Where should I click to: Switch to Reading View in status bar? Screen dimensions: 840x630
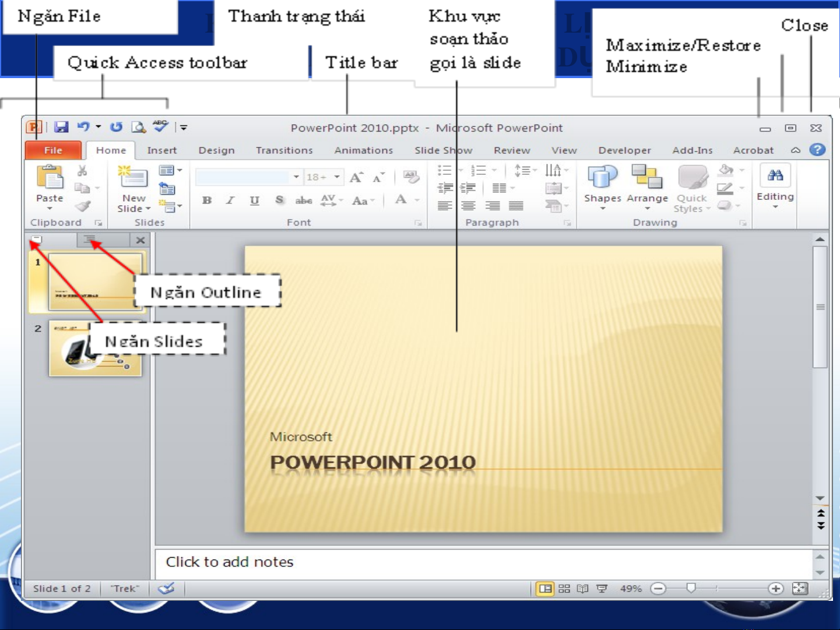583,589
